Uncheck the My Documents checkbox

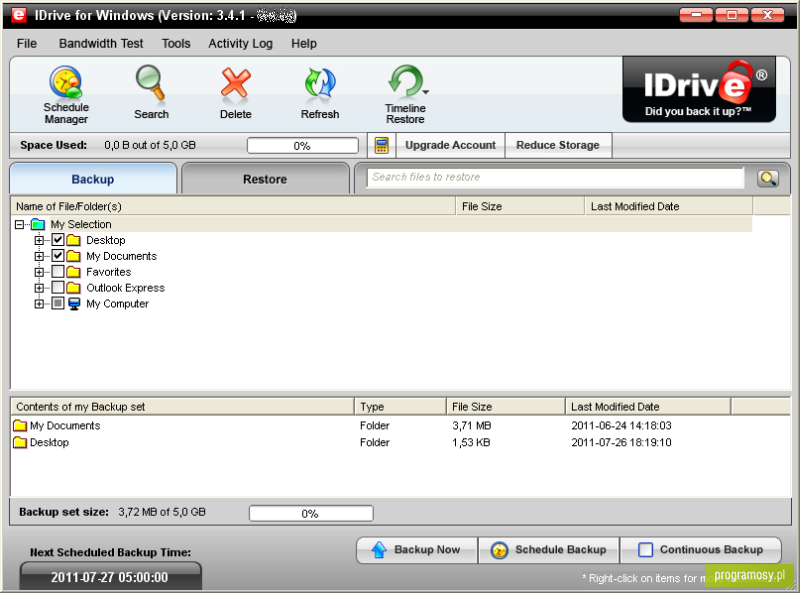(x=58, y=255)
